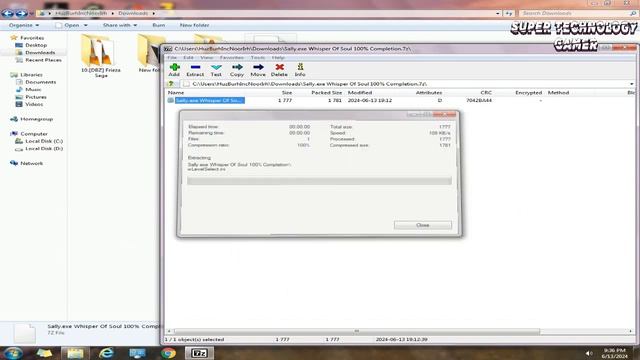Open Organize dropdown in Explorer

pyautogui.click(x=24, y=25)
